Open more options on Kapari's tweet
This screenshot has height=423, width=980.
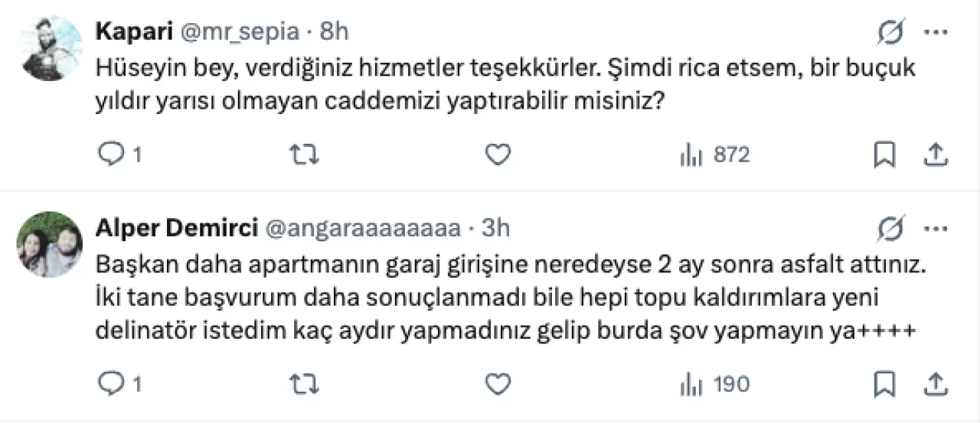937,32
